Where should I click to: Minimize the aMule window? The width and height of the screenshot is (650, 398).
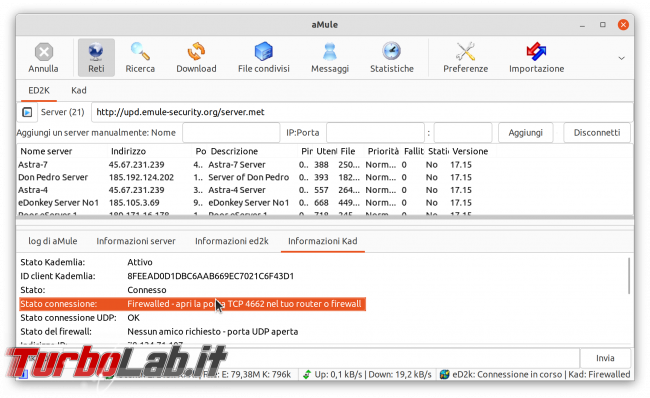tap(582, 25)
